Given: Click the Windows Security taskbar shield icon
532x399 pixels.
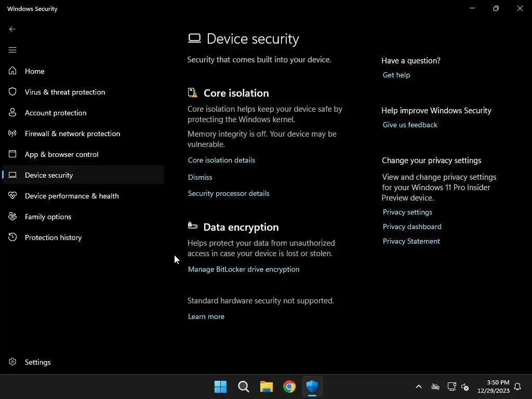Looking at the screenshot, I should click(312, 387).
